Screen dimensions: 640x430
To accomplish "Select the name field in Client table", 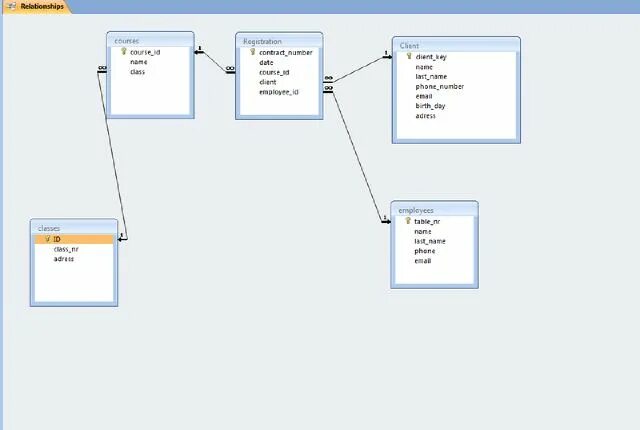I will point(424,67).
